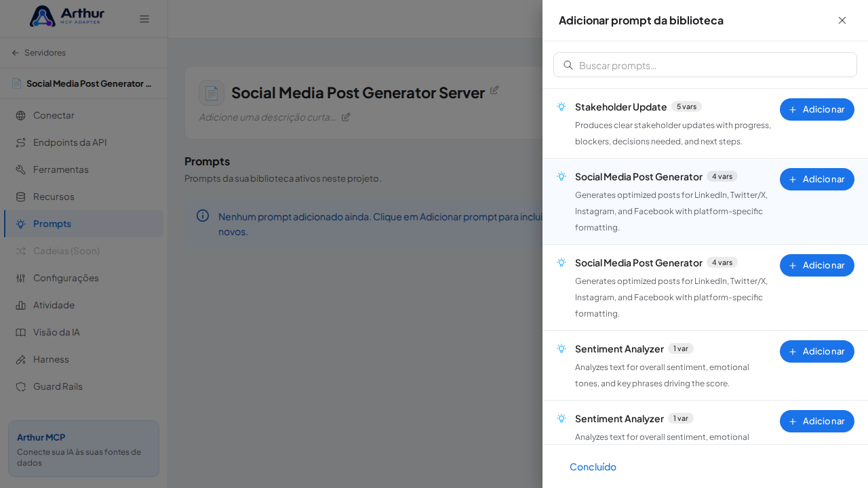Click the info icon in the empty prompts notice
Viewport: 868px width, 488px height.
[x=203, y=216]
